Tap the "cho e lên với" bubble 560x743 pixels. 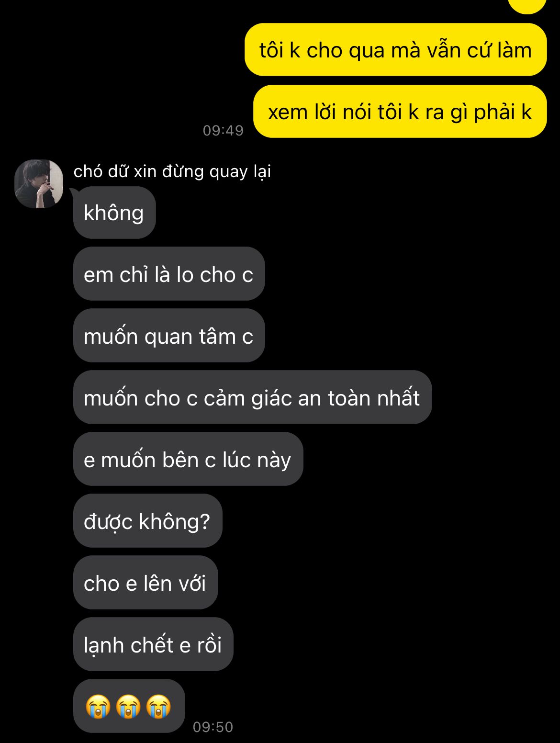[x=146, y=583]
